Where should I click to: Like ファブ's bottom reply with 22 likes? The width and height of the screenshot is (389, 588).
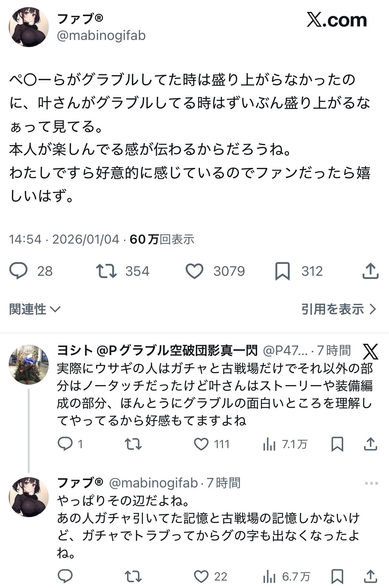point(201,576)
